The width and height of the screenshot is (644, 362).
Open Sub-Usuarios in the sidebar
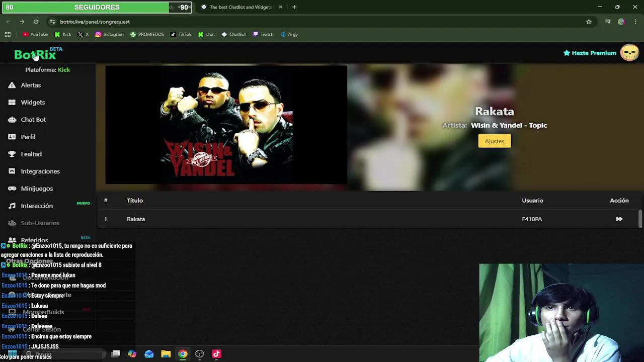point(40,223)
